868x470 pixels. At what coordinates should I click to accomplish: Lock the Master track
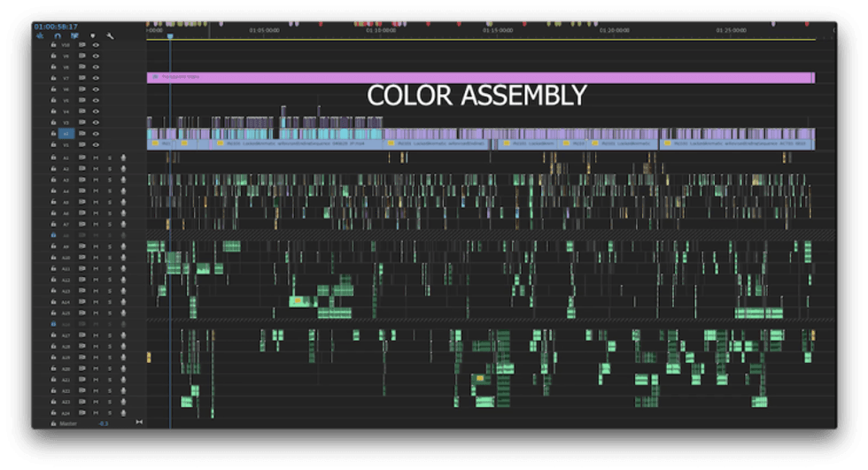click(53, 424)
